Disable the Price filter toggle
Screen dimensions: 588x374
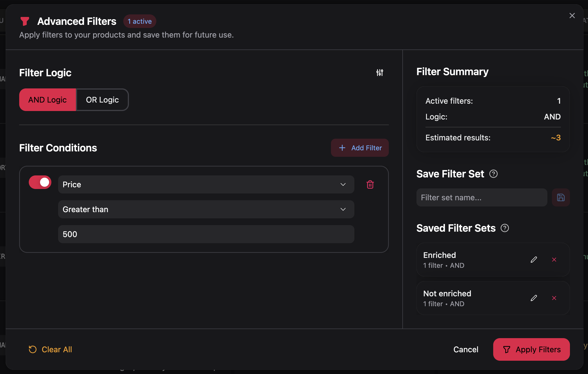pos(40,182)
